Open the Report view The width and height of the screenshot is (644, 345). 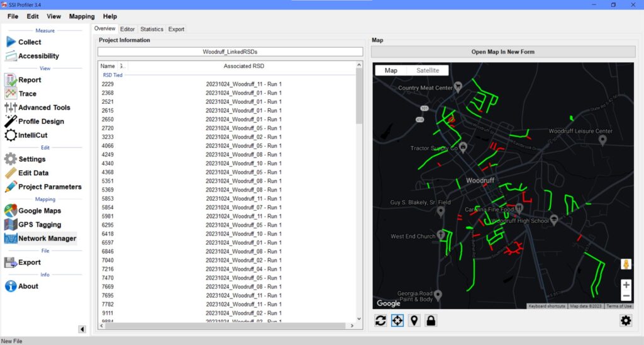point(23,80)
